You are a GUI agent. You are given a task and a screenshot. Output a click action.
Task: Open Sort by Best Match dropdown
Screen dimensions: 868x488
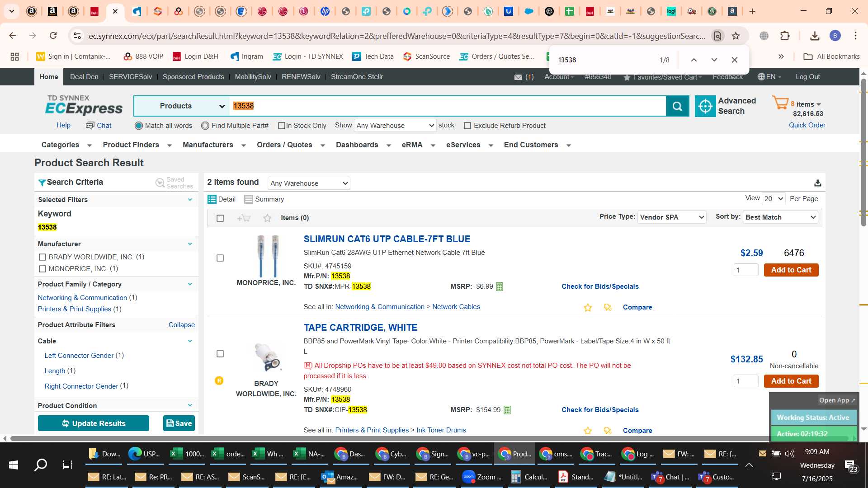[781, 217]
